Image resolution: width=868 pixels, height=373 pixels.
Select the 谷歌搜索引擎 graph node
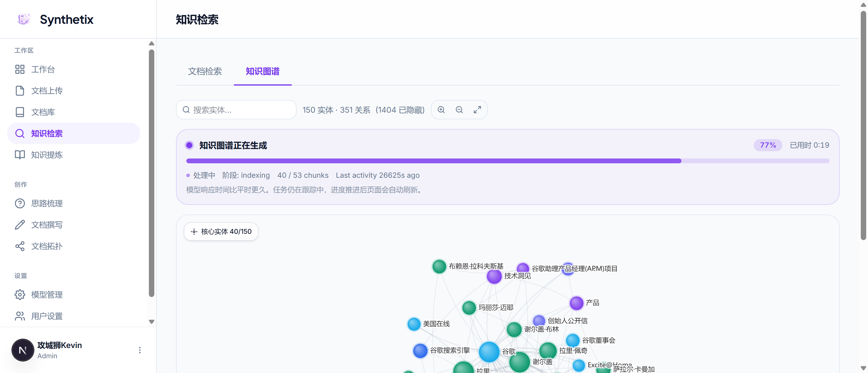(x=420, y=351)
